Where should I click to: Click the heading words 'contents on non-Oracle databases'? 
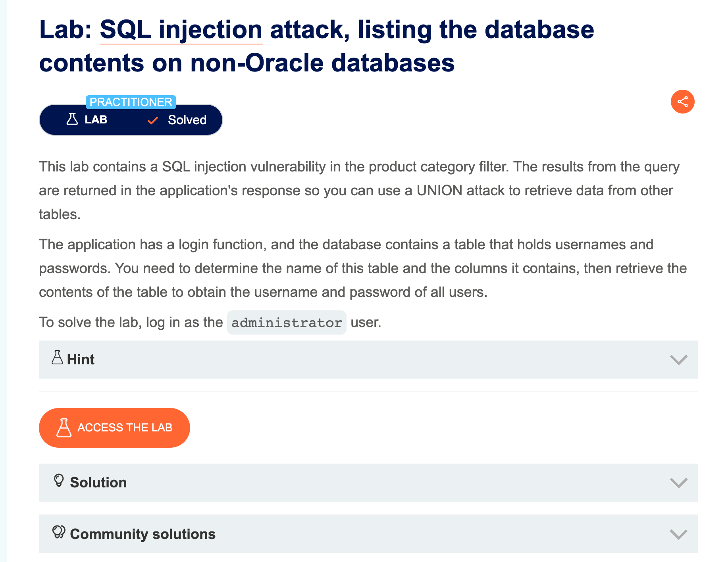point(247,64)
